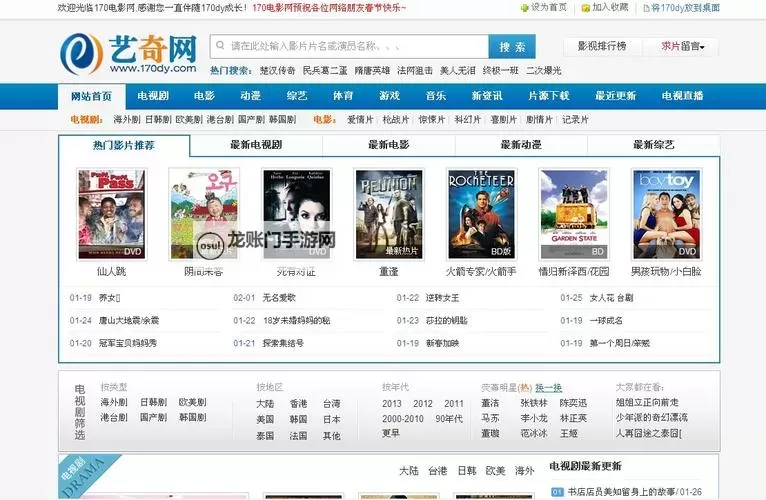Select 网站首页 in navigation bar
This screenshot has height=500, width=766.
91,96
